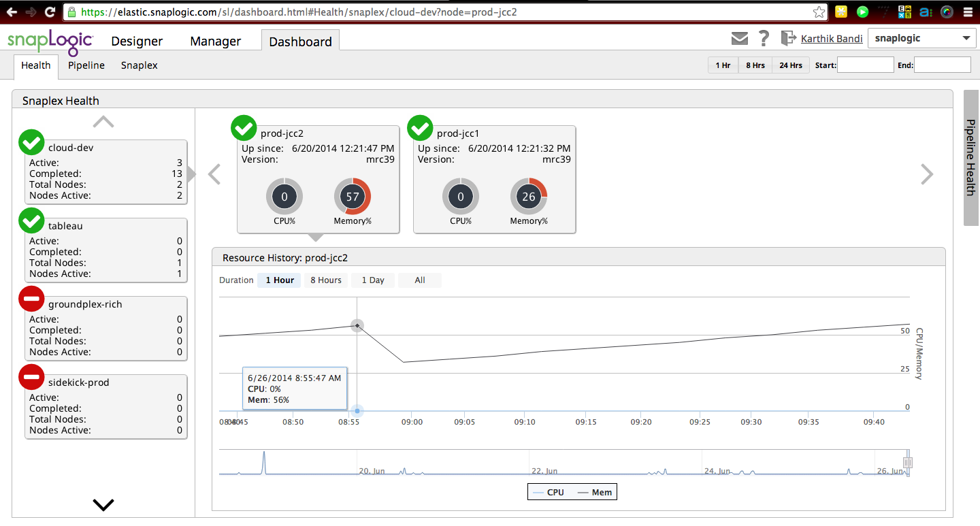This screenshot has height=526, width=980.
Task: Select the All duration option
Action: coord(420,280)
